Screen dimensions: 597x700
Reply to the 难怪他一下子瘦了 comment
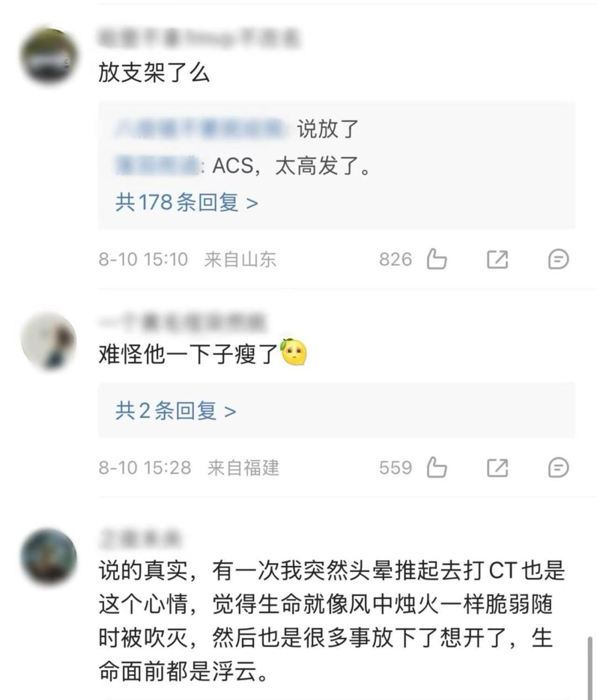(558, 468)
